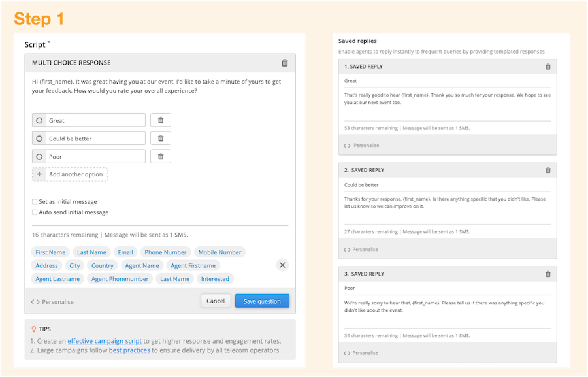Insert the First Name tag
The image size is (588, 377).
click(50, 252)
